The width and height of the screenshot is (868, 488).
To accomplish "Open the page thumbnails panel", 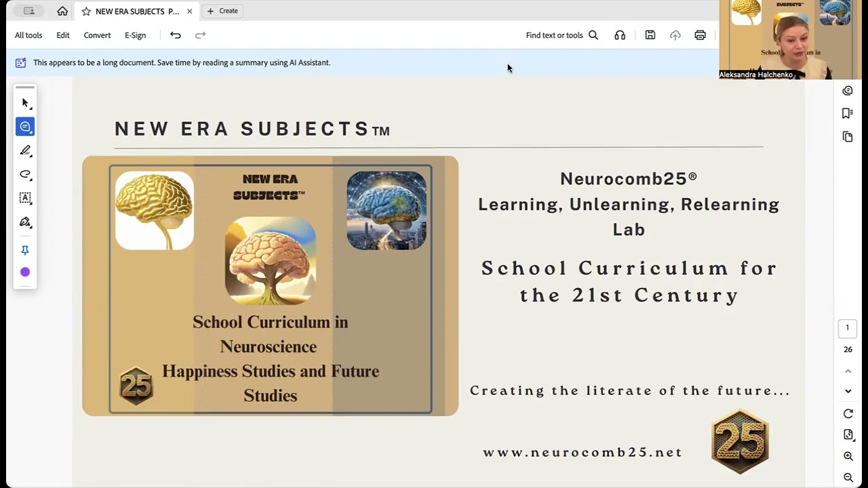I will (848, 136).
